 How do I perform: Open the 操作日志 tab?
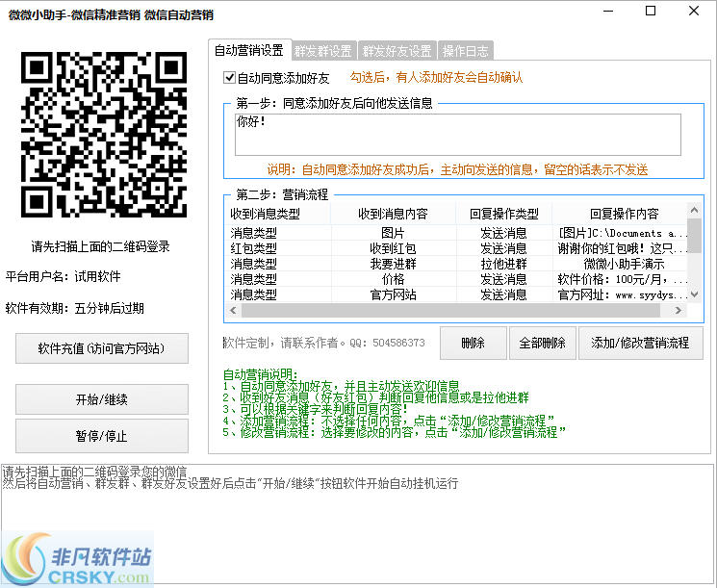pyautogui.click(x=465, y=51)
